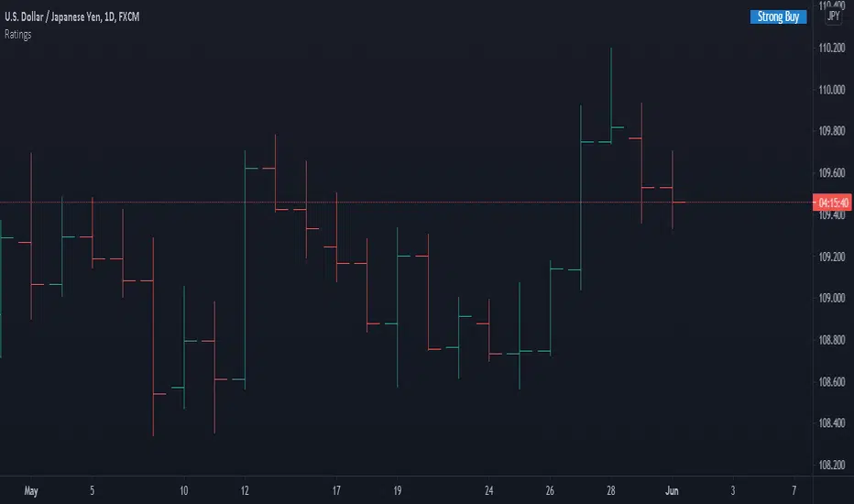Click the 28 date on time axis

pyautogui.click(x=610, y=489)
